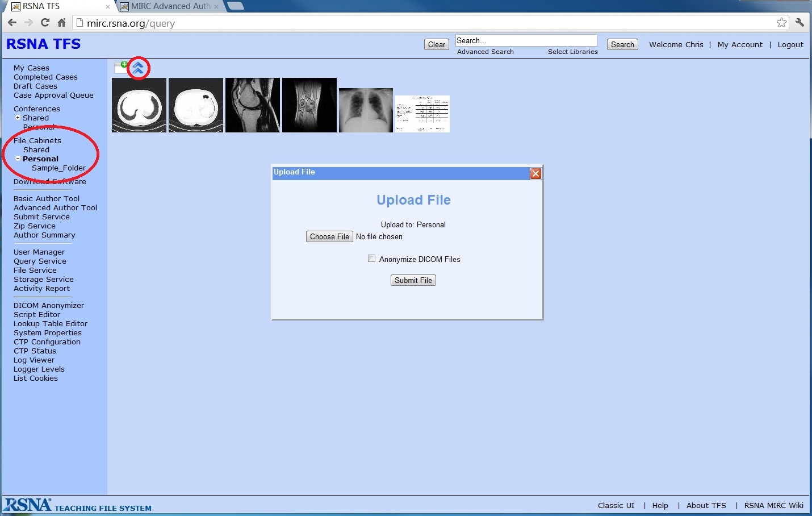Open the browser wrench settings menu
812x516 pixels.
[x=800, y=23]
